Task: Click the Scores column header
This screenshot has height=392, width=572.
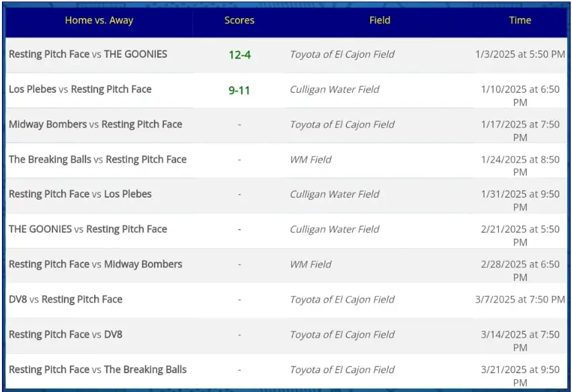Action: coord(239,20)
